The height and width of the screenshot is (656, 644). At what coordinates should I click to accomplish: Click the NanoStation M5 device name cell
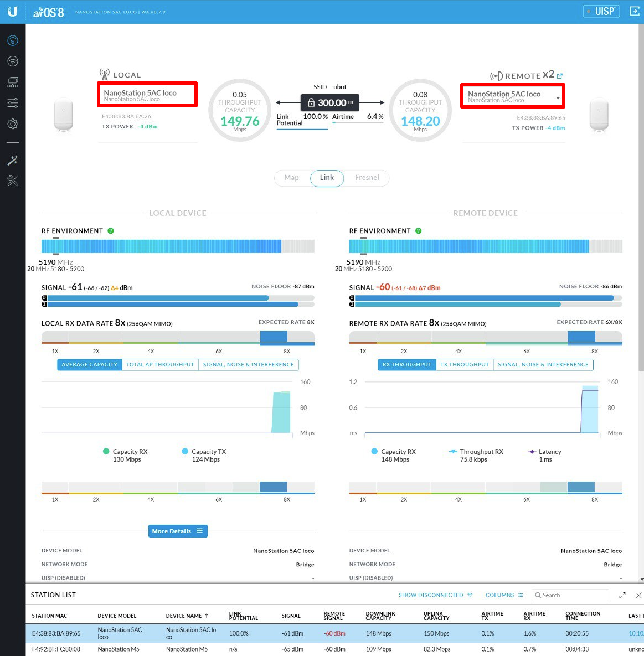[x=187, y=649]
